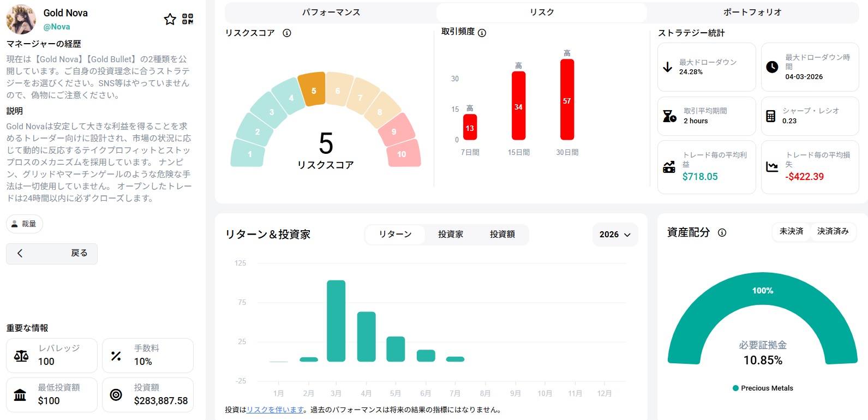The width and height of the screenshot is (868, 420).
Task: Click the 2 hours average period value
Action: (696, 121)
